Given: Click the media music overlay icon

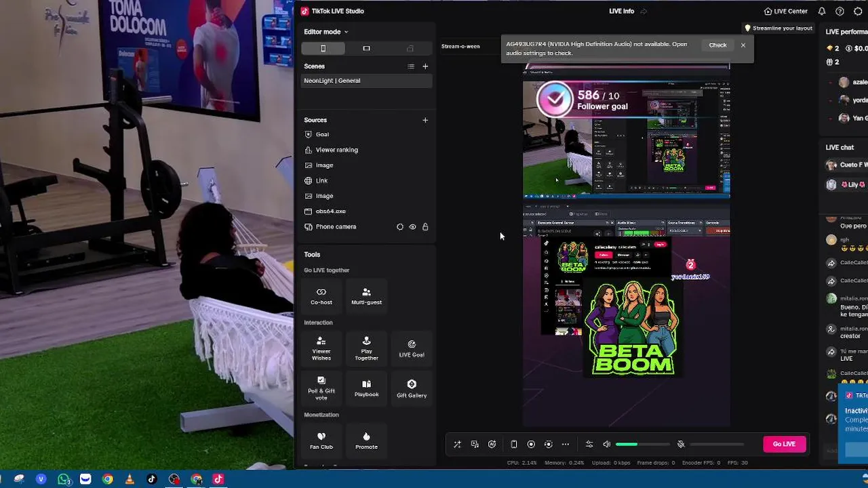Looking at the screenshot, I should (x=475, y=445).
